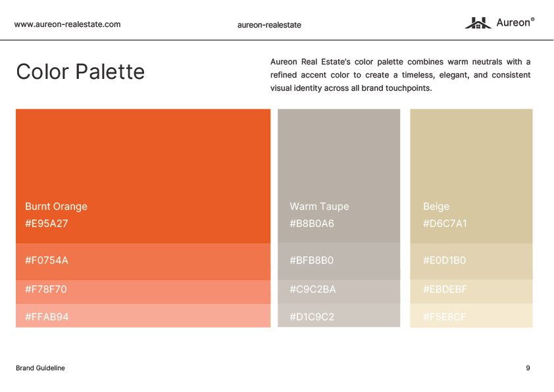Select the #F5E8CF lightest beige band
The width and height of the screenshot is (554, 392).
pyautogui.click(x=471, y=316)
